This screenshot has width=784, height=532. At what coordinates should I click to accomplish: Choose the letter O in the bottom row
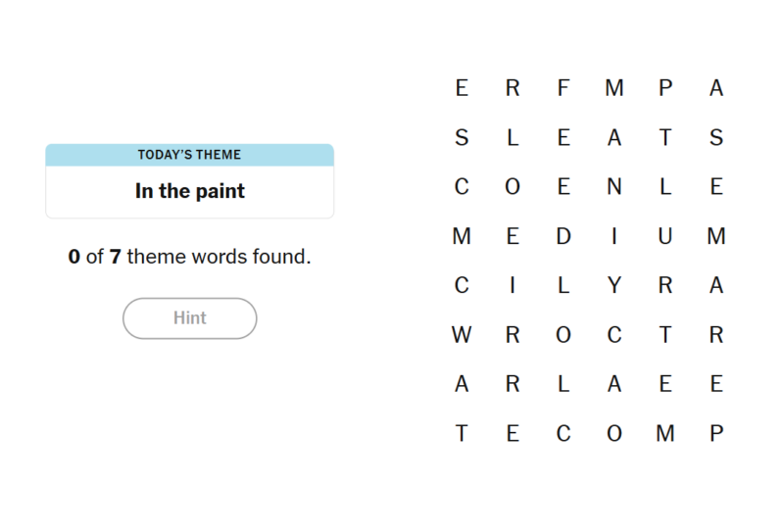tap(614, 433)
